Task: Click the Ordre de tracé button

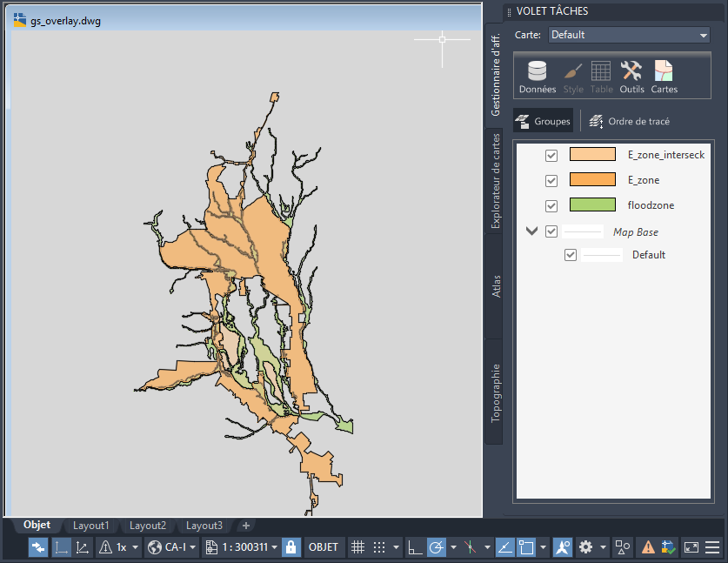Action: [x=629, y=122]
